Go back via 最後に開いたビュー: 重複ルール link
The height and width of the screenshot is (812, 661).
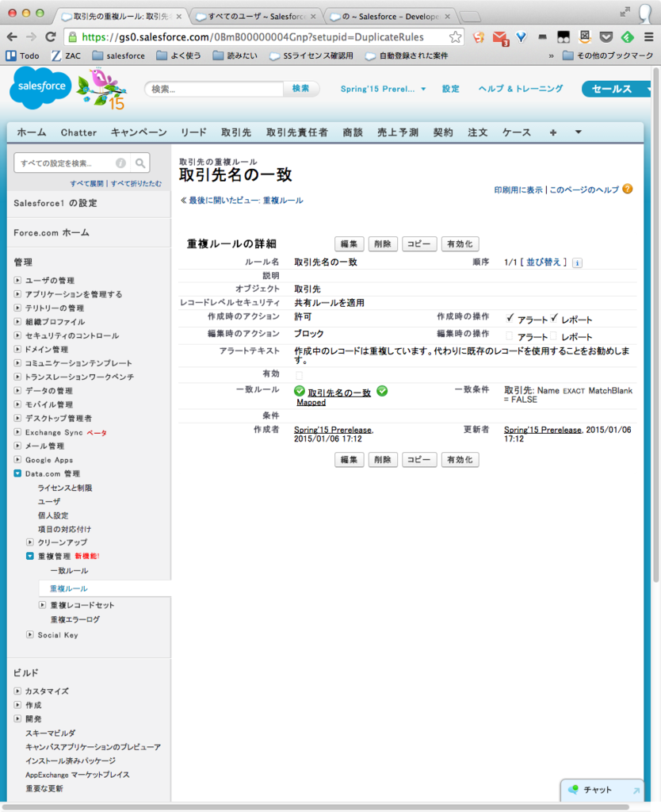coord(246,201)
